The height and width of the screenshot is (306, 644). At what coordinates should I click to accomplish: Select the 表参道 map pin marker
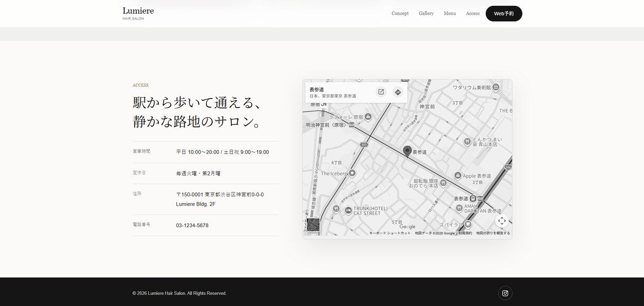pyautogui.click(x=407, y=151)
